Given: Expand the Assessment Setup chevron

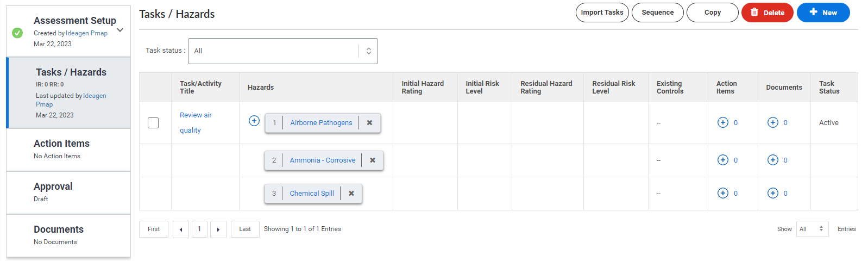Looking at the screenshot, I should click(120, 30).
